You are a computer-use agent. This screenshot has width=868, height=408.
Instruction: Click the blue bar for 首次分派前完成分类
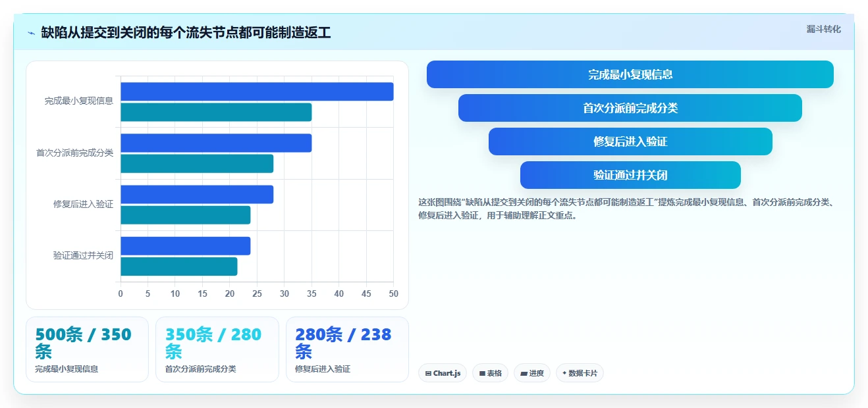[x=216, y=143]
